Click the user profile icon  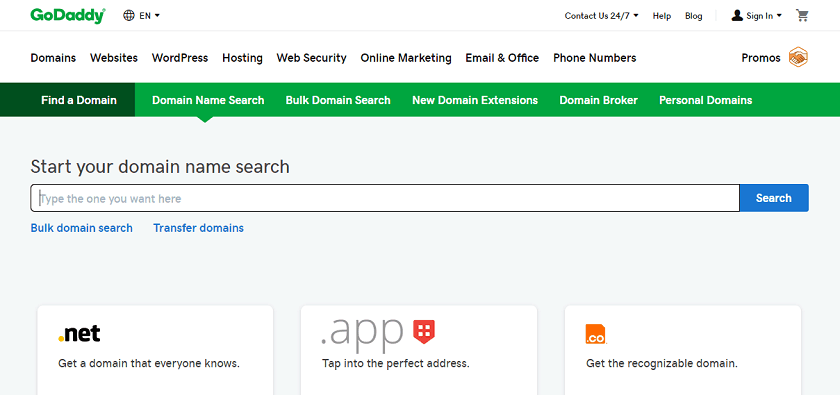coord(737,16)
